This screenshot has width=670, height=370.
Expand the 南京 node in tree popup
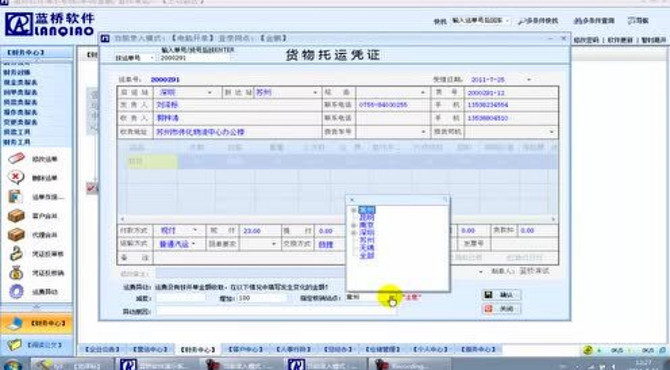click(354, 225)
